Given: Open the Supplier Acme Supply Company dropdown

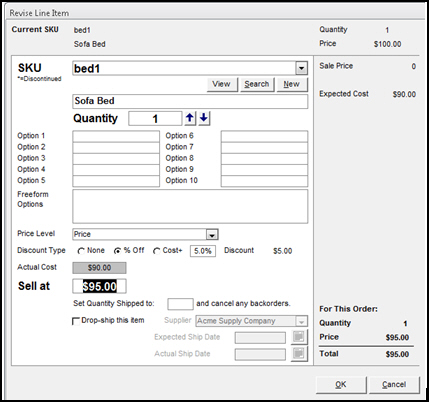Looking at the screenshot, I should click(301, 321).
